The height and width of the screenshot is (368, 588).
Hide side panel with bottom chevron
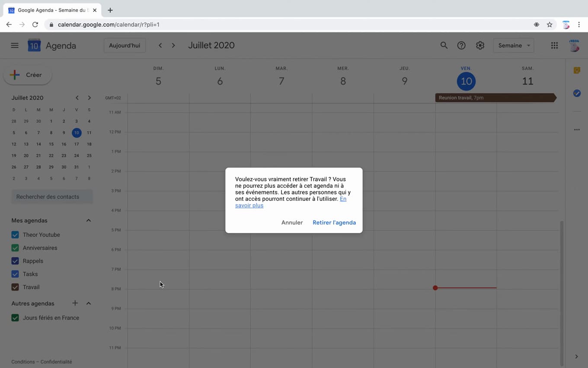[x=576, y=357]
